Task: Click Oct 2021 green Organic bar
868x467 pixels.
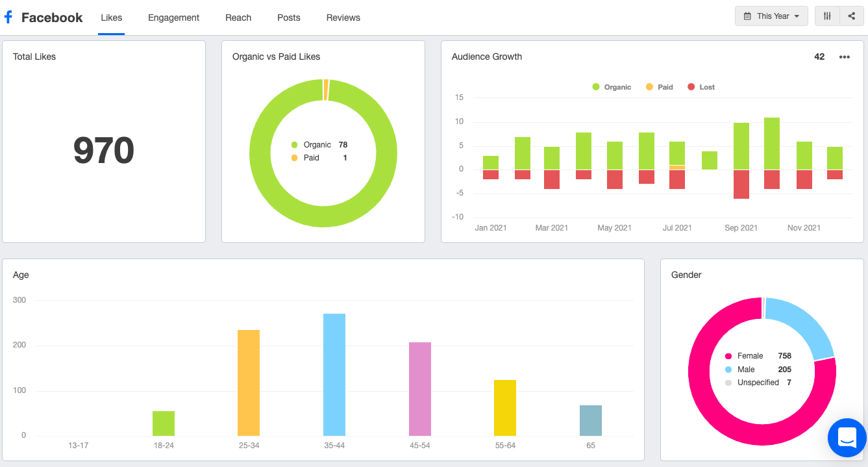Action: click(x=772, y=144)
